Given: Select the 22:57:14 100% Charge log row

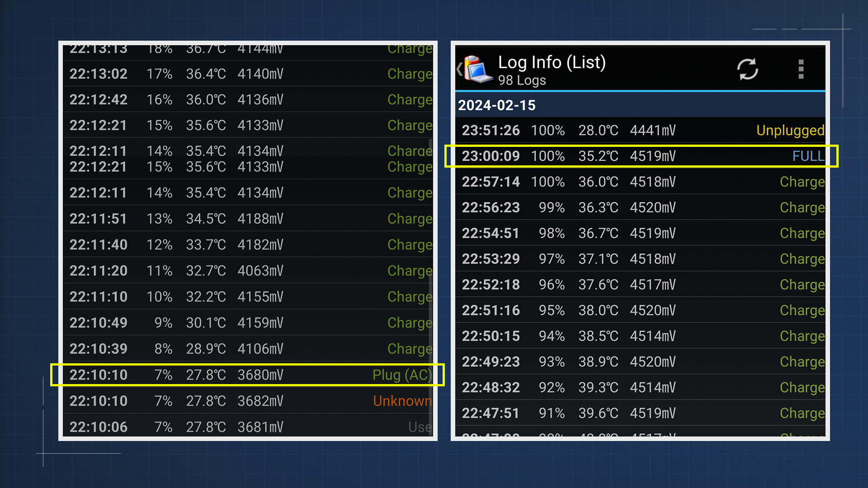Looking at the screenshot, I should point(640,182).
